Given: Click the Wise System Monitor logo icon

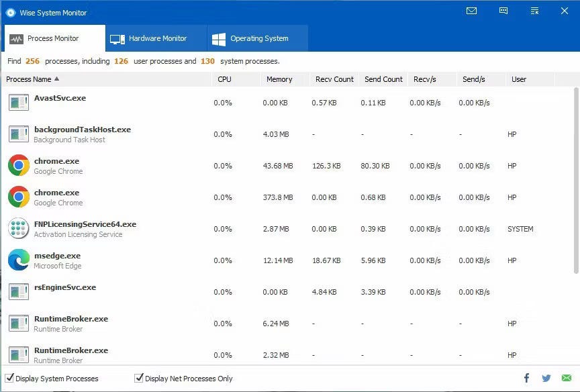Looking at the screenshot, I should coord(11,12).
